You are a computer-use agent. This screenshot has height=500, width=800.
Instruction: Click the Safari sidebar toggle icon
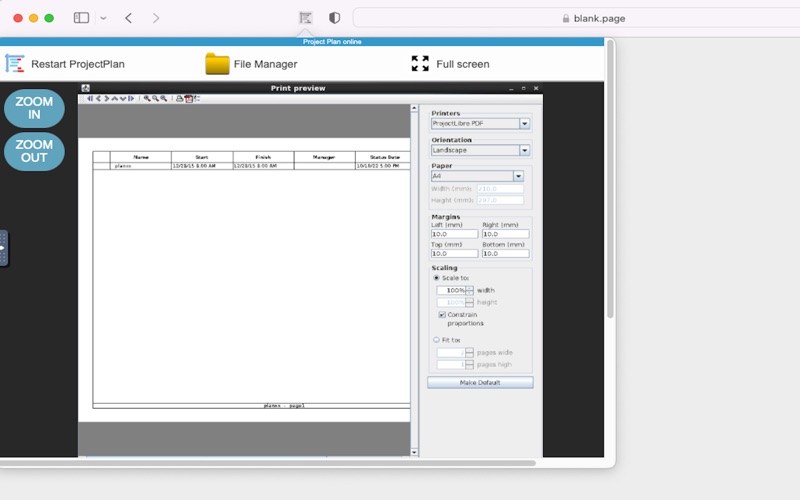[82, 18]
